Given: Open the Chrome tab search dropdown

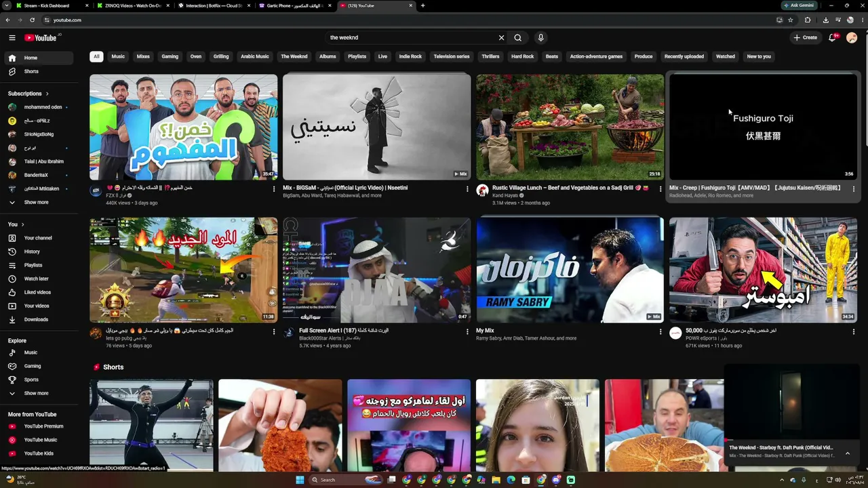Looking at the screenshot, I should 7,5.
